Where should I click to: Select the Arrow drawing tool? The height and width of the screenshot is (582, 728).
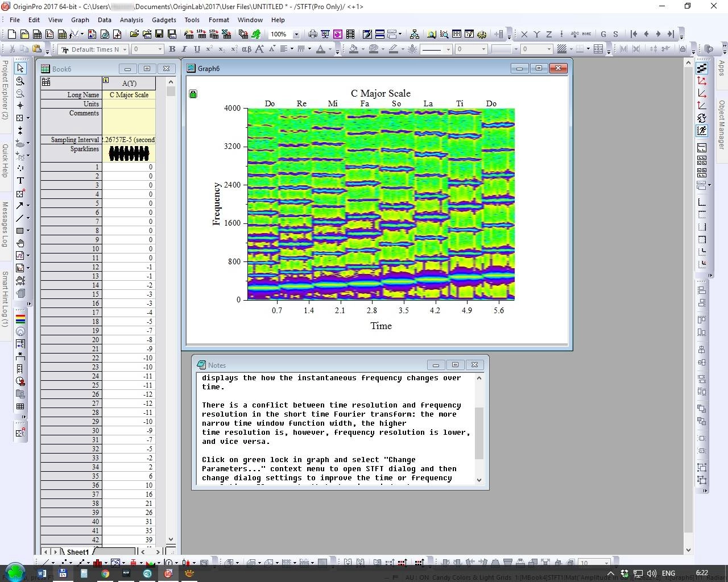pyautogui.click(x=20, y=205)
